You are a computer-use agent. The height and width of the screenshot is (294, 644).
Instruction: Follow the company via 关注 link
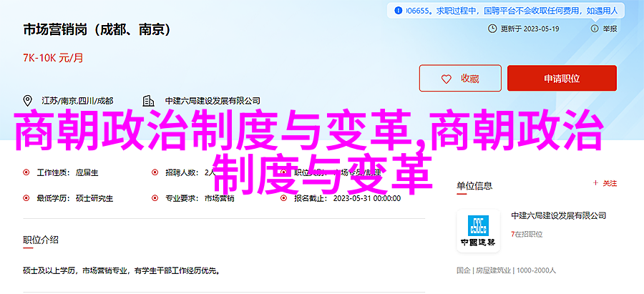tap(605, 184)
